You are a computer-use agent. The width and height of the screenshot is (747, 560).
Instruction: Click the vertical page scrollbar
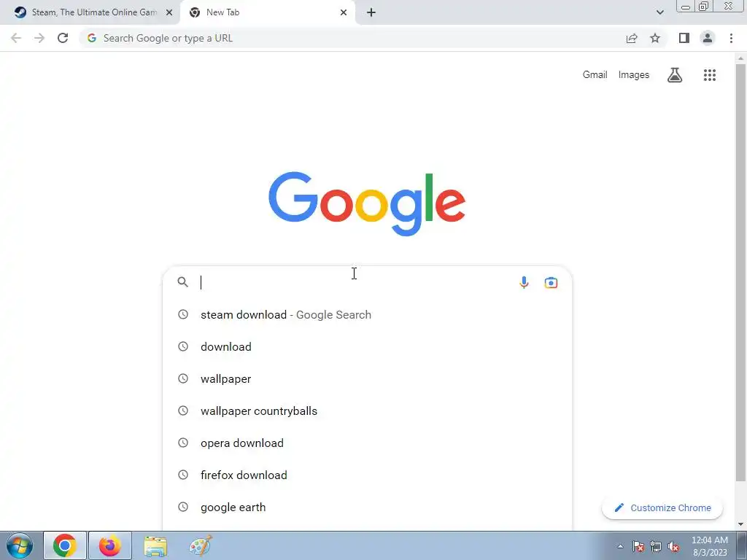740,271
